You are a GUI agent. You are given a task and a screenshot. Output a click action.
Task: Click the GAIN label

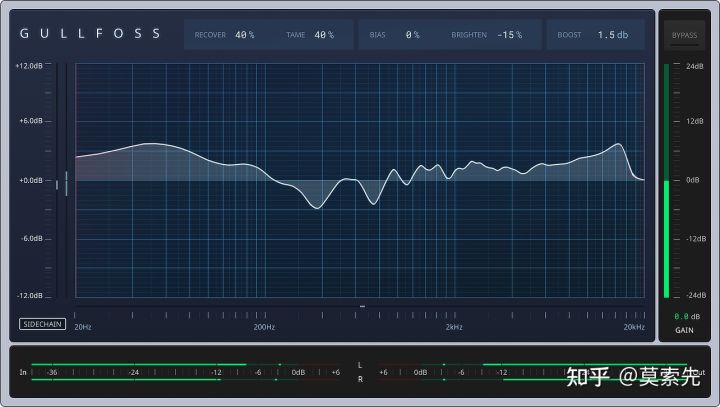coord(684,330)
